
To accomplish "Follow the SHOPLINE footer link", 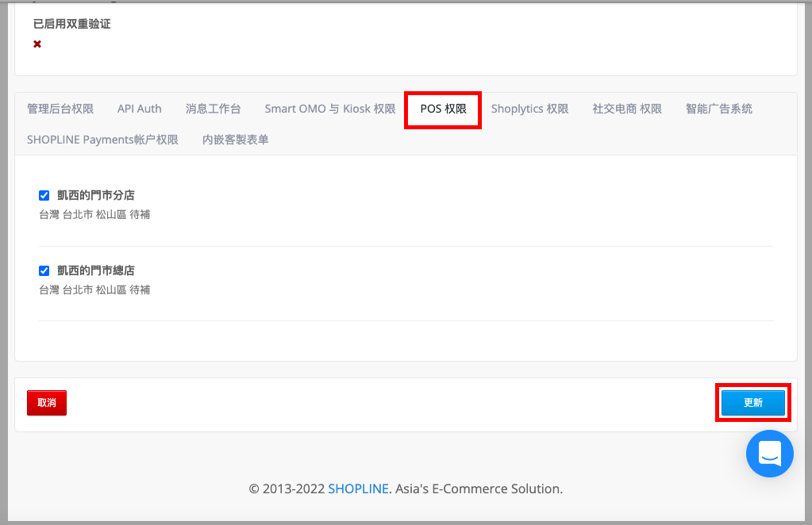I will [x=358, y=489].
